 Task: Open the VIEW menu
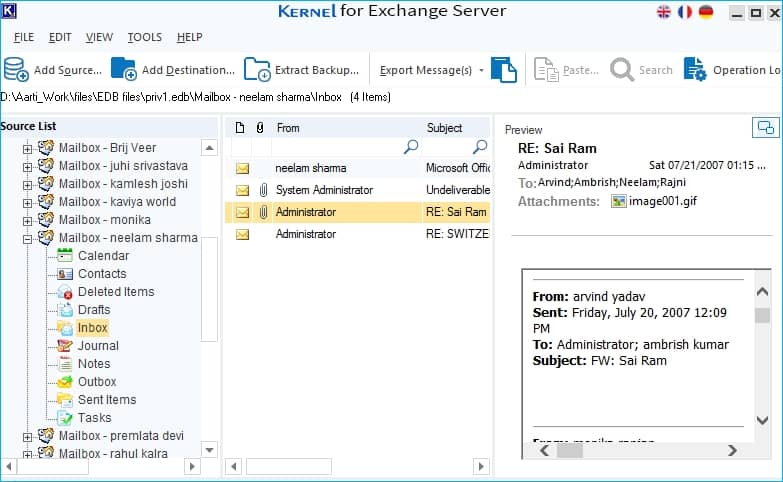[x=99, y=37]
